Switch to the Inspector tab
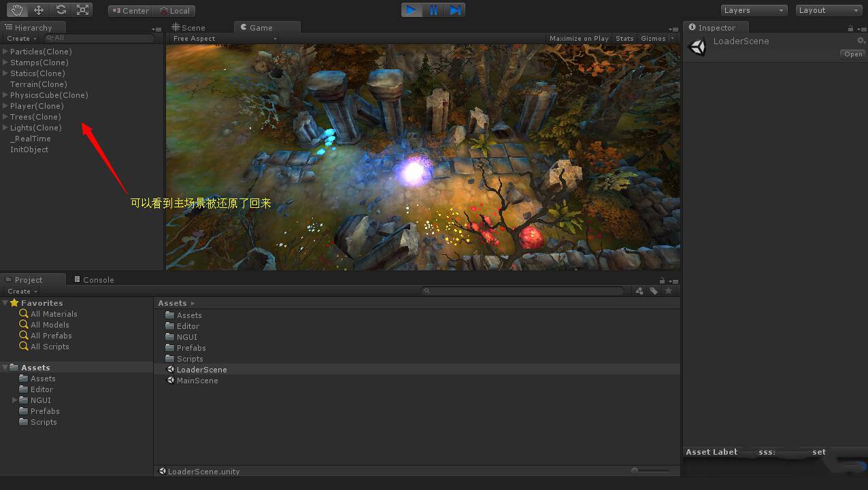This screenshot has width=868, height=490. pyautogui.click(x=716, y=27)
